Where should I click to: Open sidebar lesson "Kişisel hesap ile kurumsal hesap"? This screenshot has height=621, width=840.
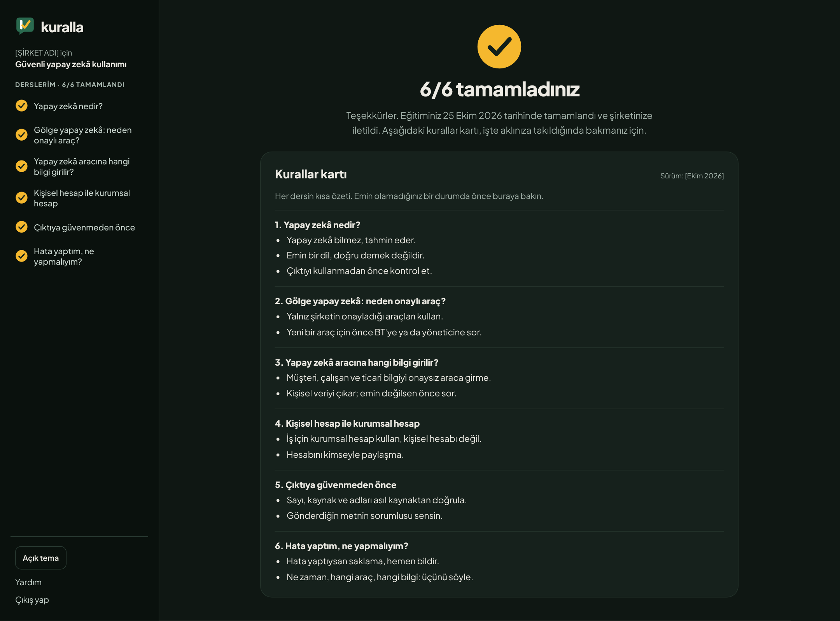[82, 198]
